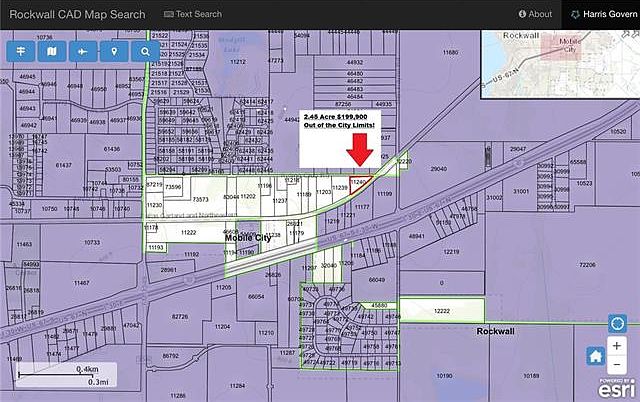Zoom out with the minus button

[x=617, y=366]
